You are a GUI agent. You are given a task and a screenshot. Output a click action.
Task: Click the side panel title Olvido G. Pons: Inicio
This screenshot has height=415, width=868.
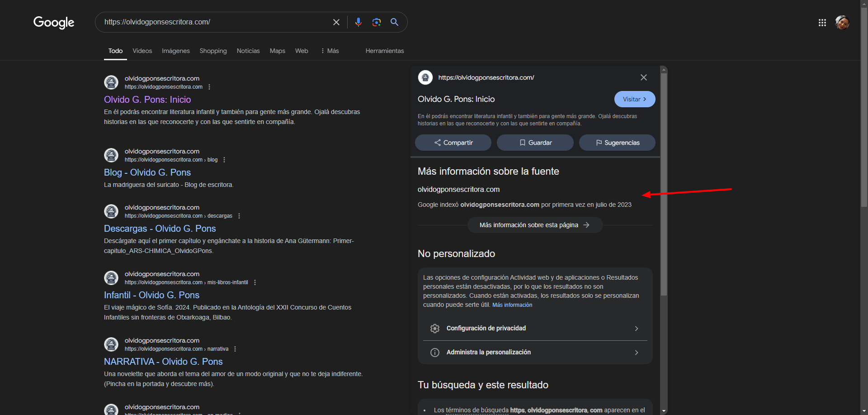point(456,99)
